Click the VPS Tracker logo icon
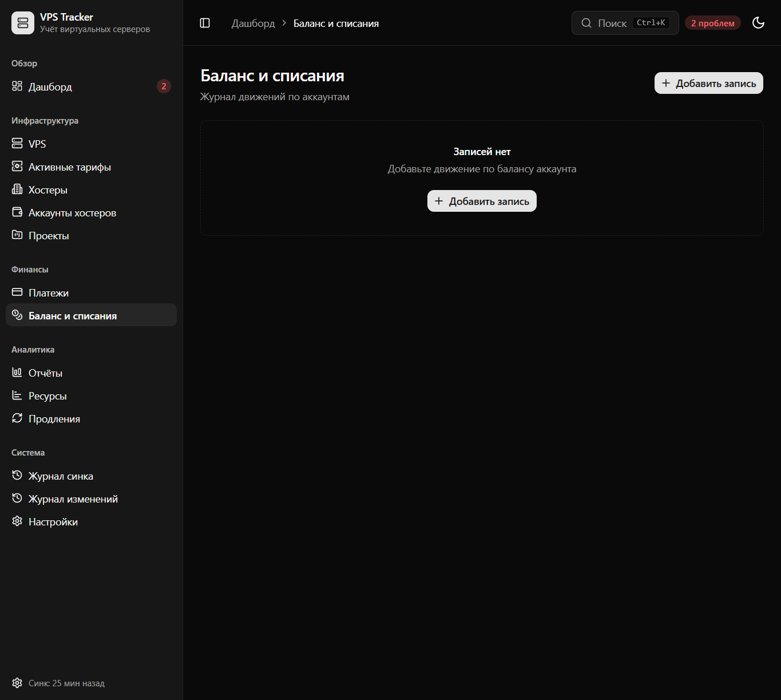Viewport: 781px width, 700px height. tap(23, 23)
